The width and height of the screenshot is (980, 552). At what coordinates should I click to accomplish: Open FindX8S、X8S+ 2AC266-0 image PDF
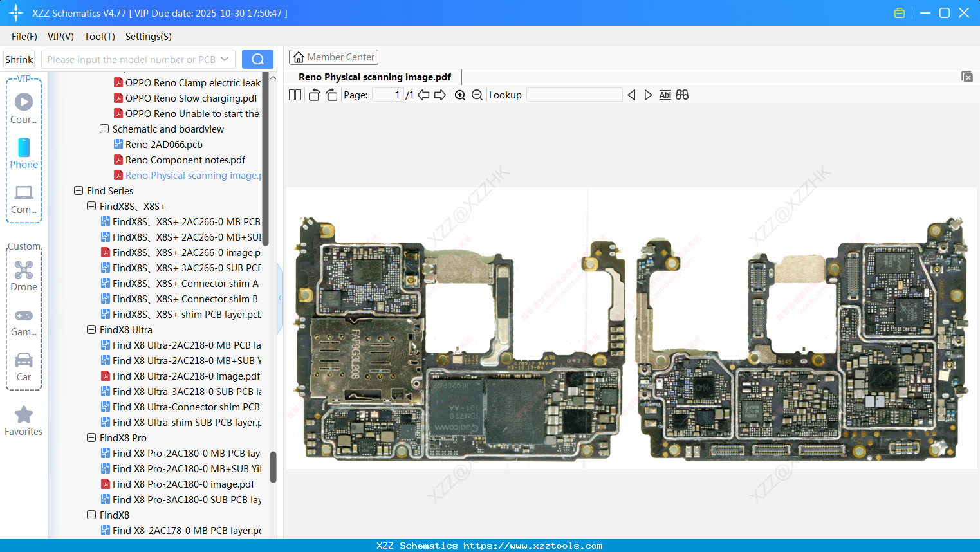(186, 253)
